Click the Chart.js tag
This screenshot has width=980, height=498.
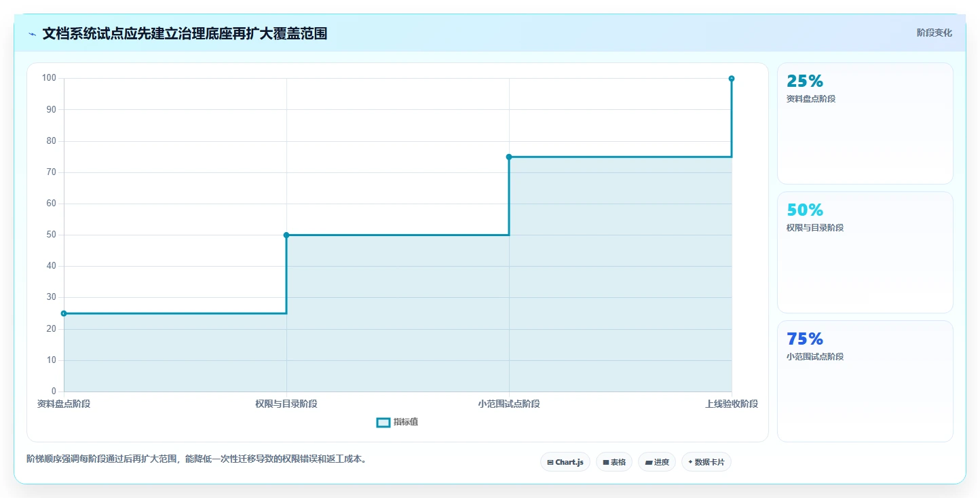565,462
